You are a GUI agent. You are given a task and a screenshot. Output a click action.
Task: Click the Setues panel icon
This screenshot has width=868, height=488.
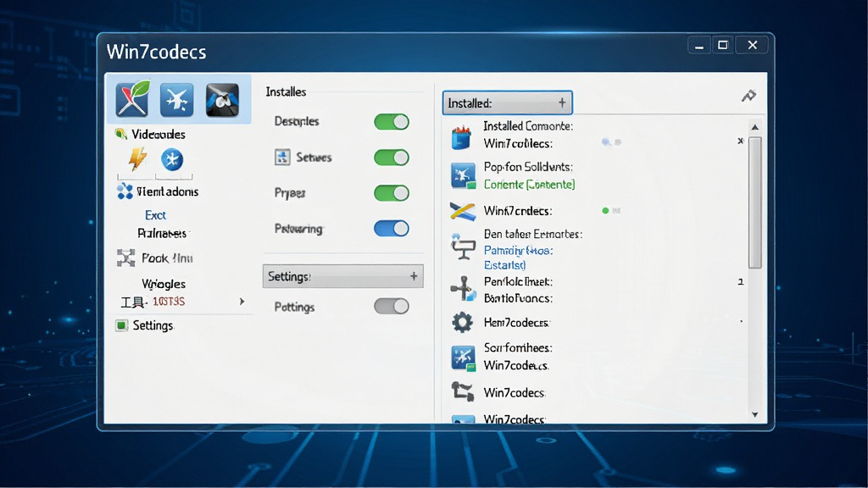tap(282, 157)
